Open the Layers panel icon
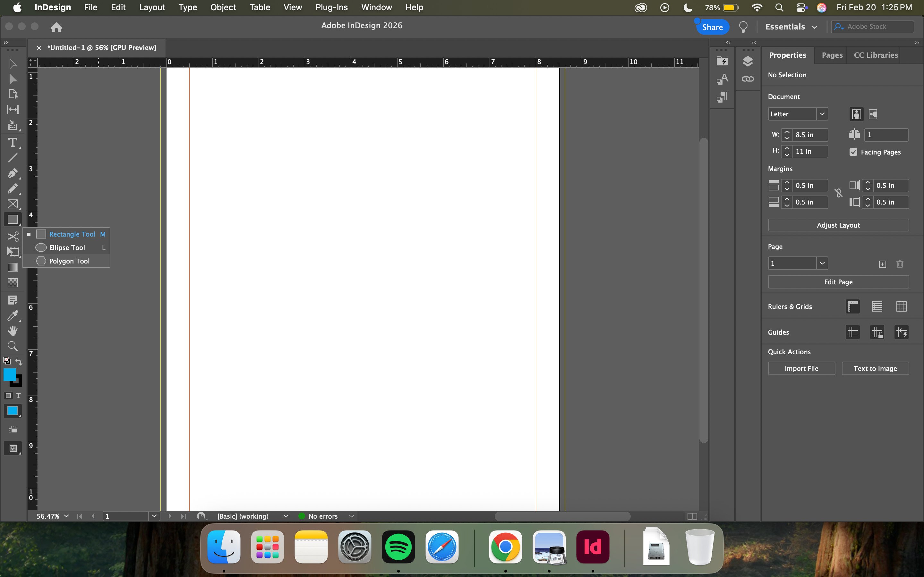This screenshot has width=924, height=577. pos(748,61)
